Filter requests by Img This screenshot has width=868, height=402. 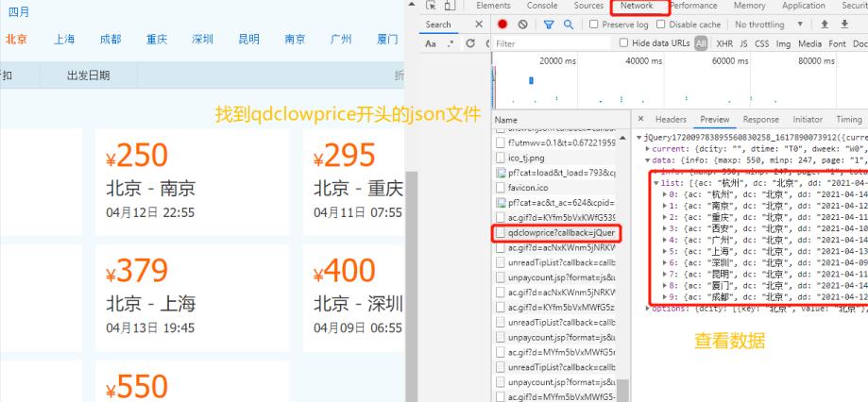click(x=783, y=43)
